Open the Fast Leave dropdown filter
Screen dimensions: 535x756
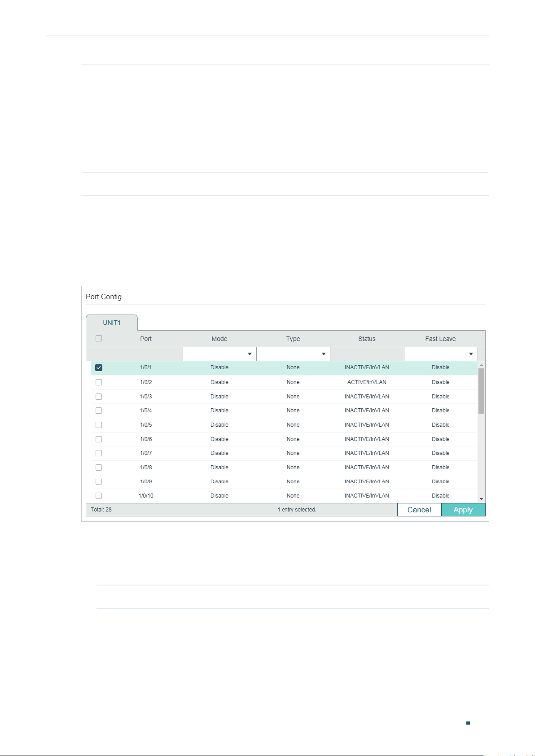pos(441,354)
